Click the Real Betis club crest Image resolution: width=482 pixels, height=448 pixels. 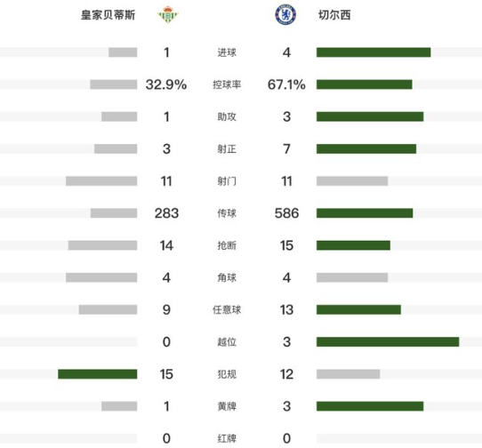[x=168, y=14]
